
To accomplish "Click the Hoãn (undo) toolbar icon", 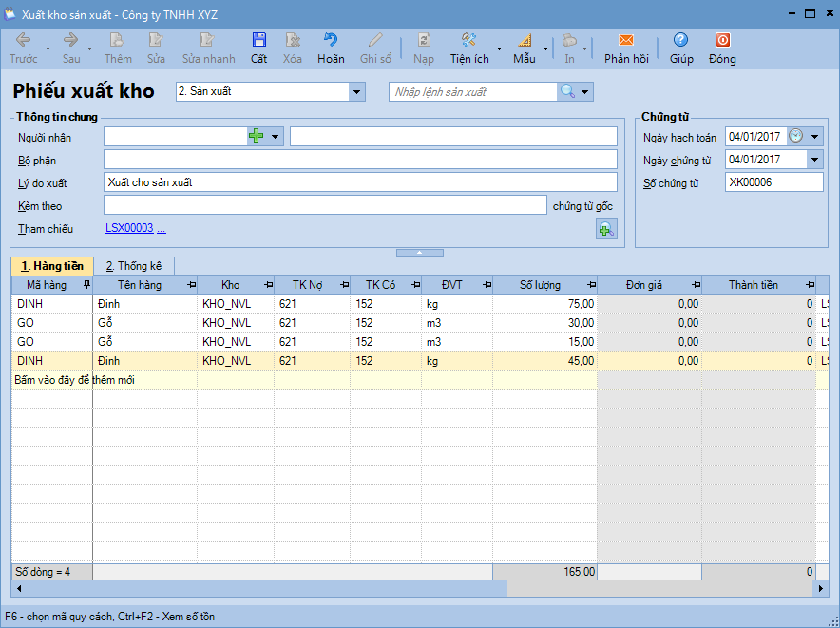I will (331, 41).
